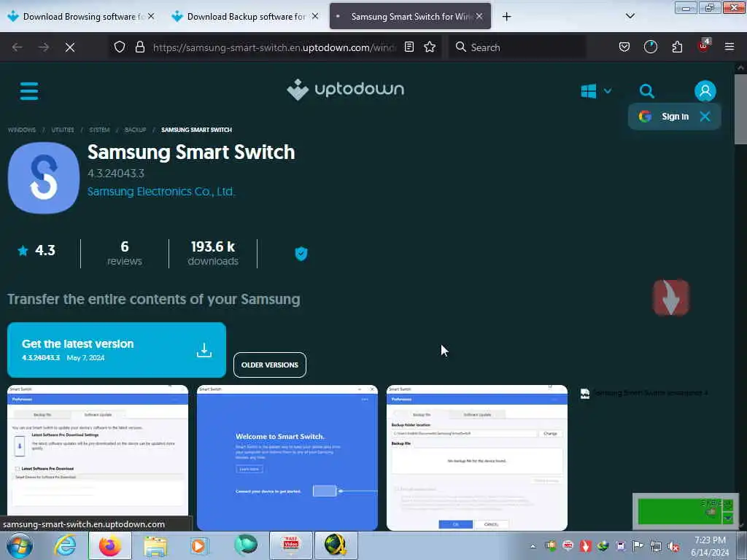Click the muted volume tray icon

pos(673,546)
